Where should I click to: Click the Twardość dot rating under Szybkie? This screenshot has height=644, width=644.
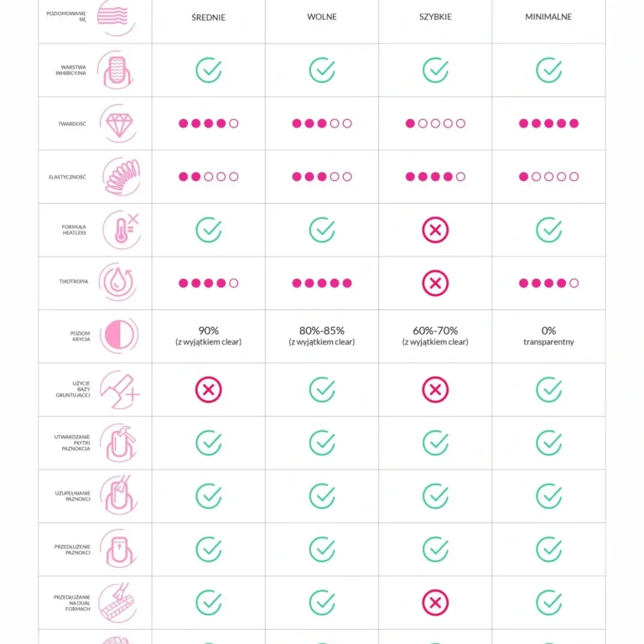435,123
